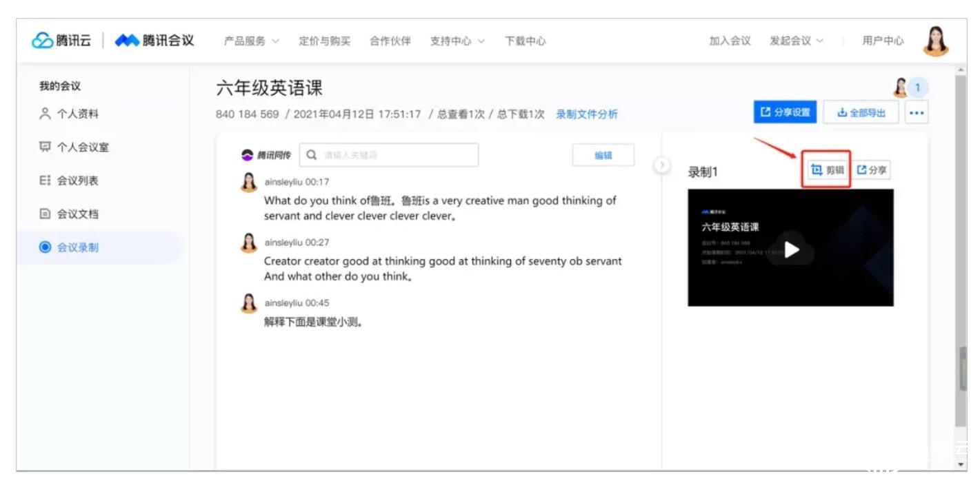This screenshot has width=980, height=483.
Task: Open 个人资料 in the sidebar
Action: click(x=69, y=114)
